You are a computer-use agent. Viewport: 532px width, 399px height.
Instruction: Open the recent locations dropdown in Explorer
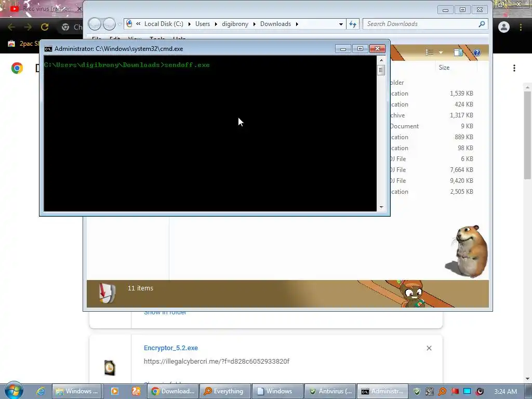tap(119, 24)
